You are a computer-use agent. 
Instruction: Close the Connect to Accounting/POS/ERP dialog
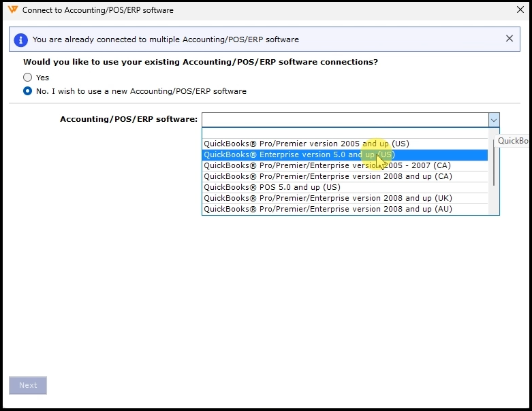click(x=520, y=10)
